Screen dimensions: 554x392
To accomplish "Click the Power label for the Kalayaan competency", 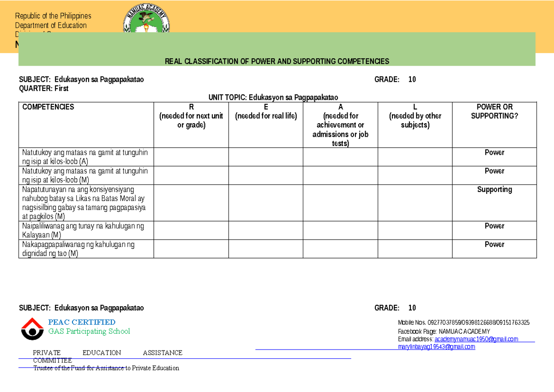I will pyautogui.click(x=494, y=226).
